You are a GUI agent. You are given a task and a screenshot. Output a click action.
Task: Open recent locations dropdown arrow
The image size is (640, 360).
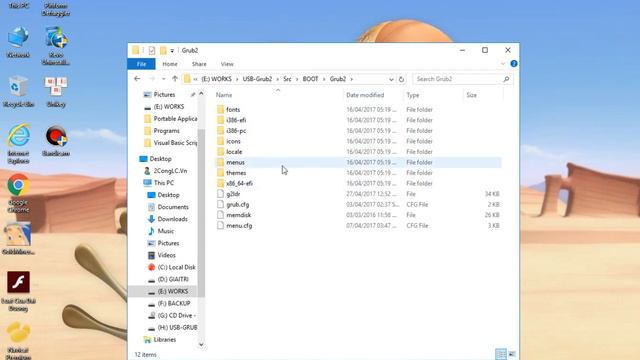[x=164, y=79]
